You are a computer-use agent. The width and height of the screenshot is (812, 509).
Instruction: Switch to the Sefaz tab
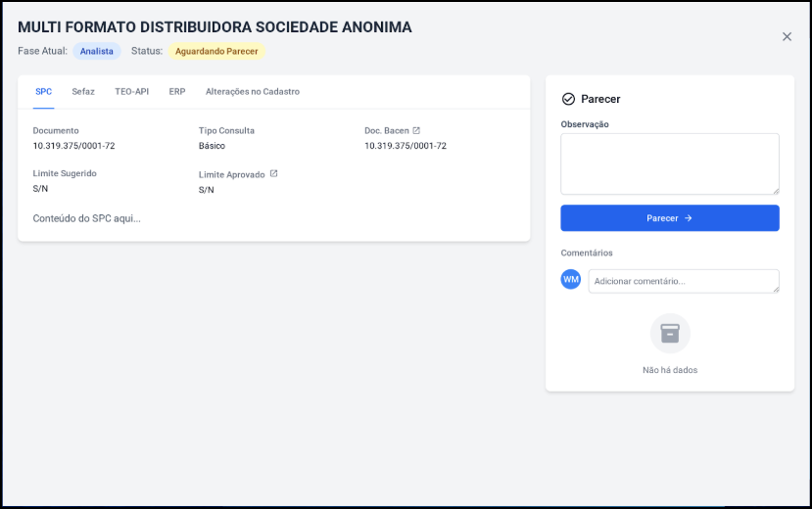(x=83, y=92)
